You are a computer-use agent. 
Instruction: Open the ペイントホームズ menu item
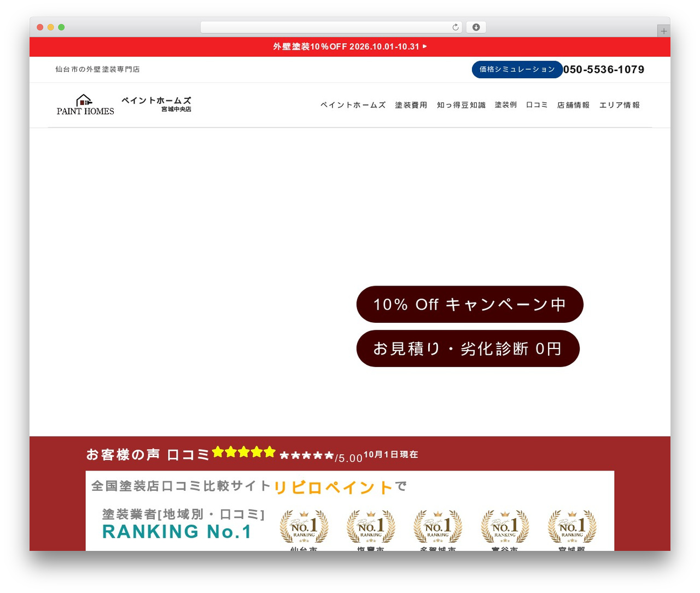(353, 105)
